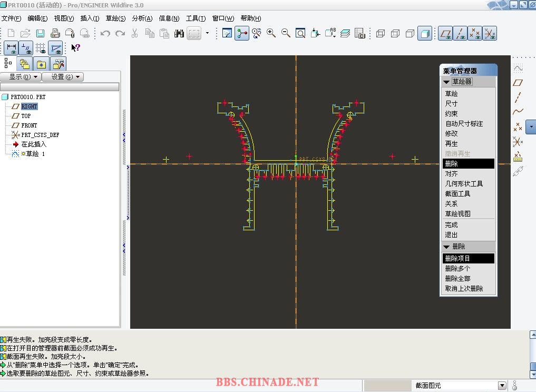The width and height of the screenshot is (536, 392).
Task: Toggle datum planes display
Action: click(x=446, y=33)
